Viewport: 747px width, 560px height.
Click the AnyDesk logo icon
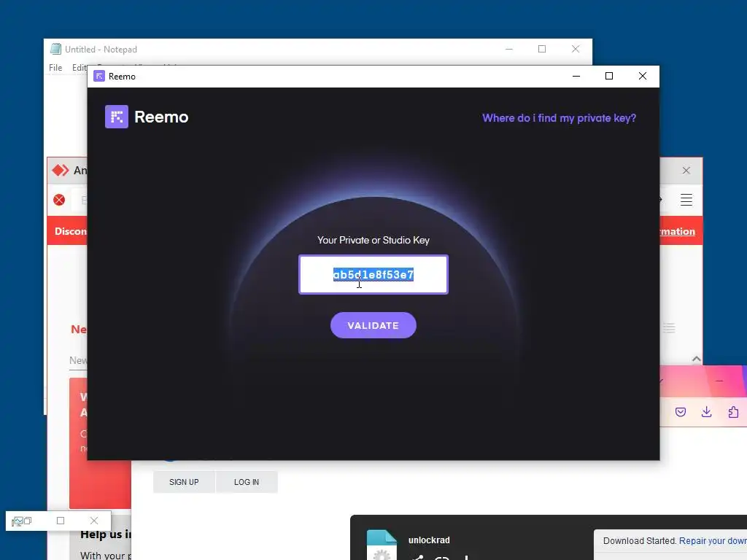point(61,171)
